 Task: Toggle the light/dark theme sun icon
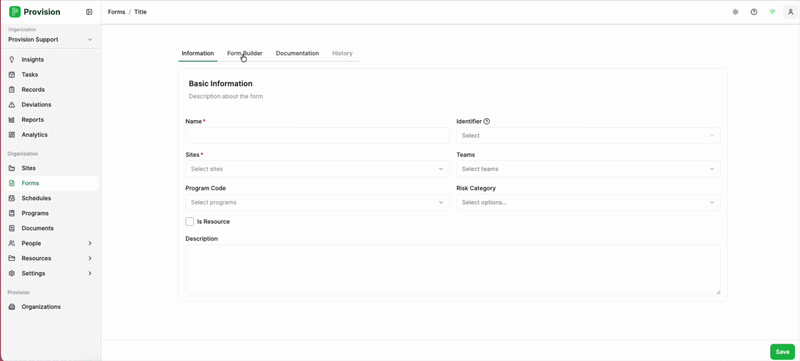click(735, 12)
